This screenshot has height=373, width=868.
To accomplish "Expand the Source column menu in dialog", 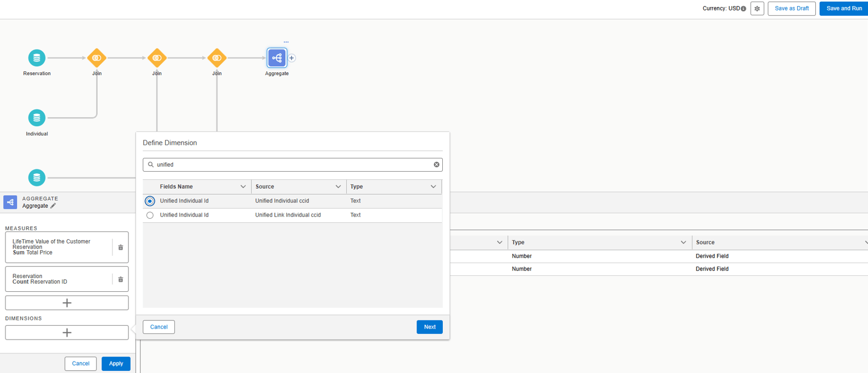I will [x=338, y=187].
